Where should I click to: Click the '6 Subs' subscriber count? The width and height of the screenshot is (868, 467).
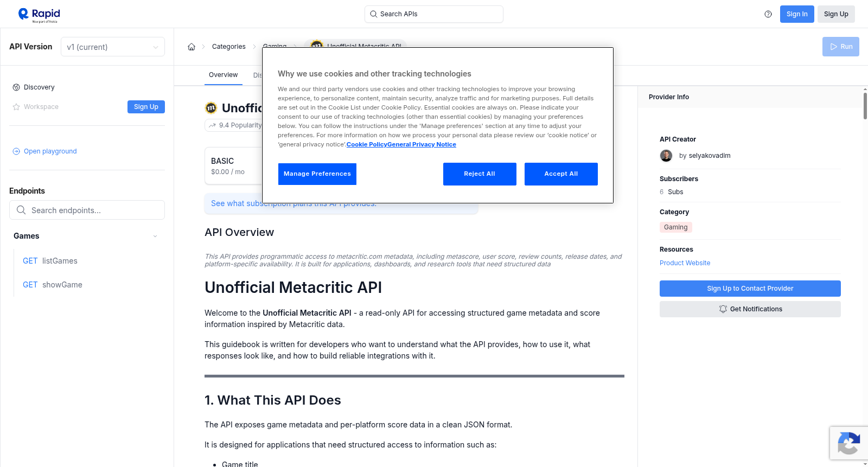coord(672,192)
